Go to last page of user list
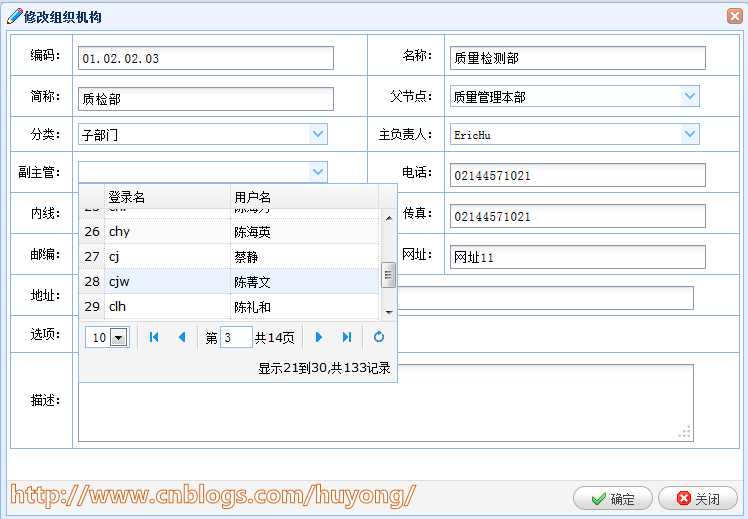This screenshot has height=519, width=748. tap(347, 337)
